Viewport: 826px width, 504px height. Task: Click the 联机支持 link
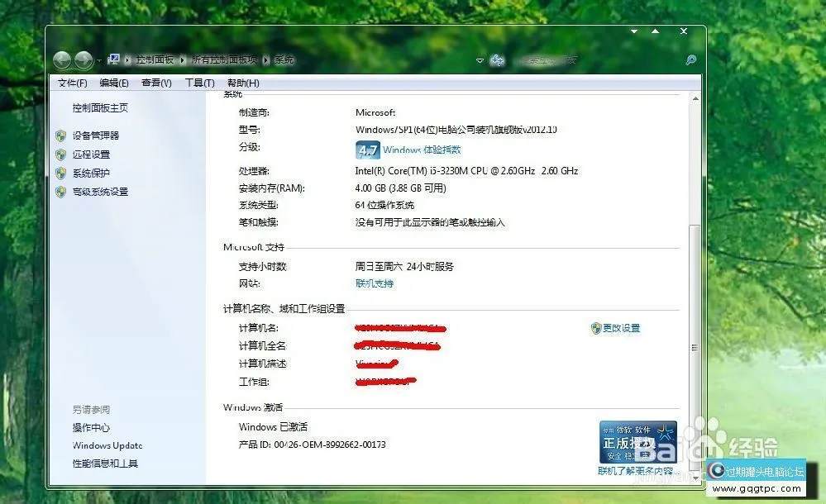[374, 283]
